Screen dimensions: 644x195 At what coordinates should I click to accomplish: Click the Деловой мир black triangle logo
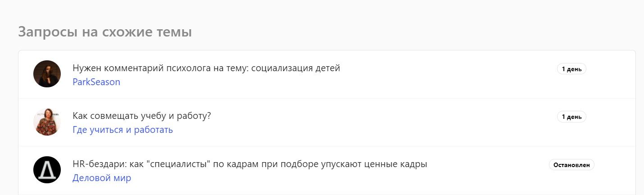click(47, 170)
